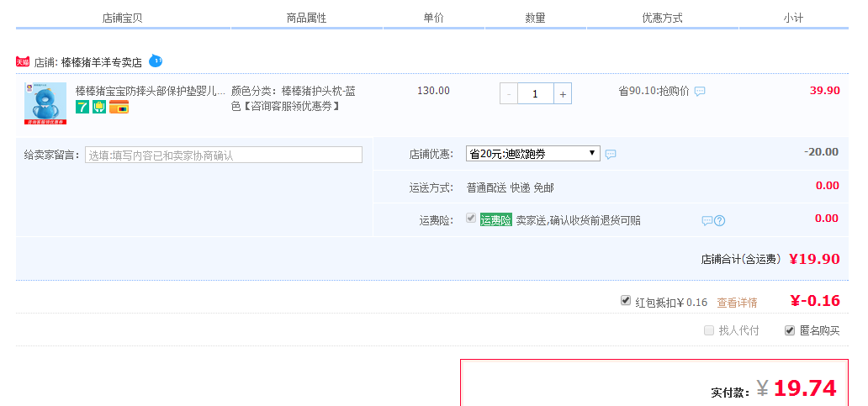The image size is (868, 406).
Task: Open the 棒棒猪宝宝防摔头部保护垫 product title link
Action: [151, 91]
